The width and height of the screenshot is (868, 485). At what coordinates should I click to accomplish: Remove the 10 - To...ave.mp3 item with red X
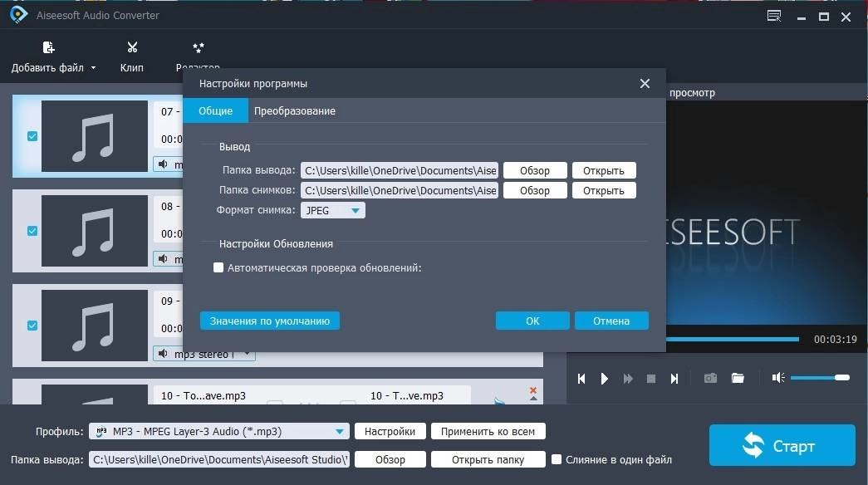coord(533,389)
